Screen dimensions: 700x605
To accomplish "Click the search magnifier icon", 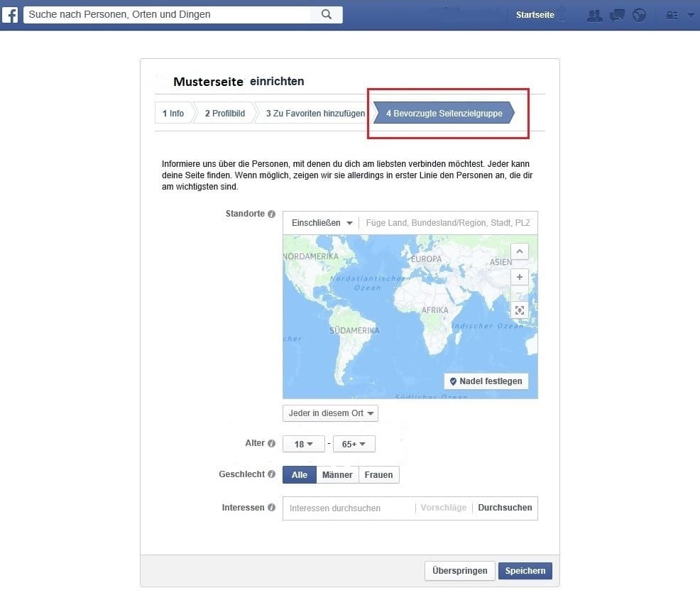I will pos(327,14).
